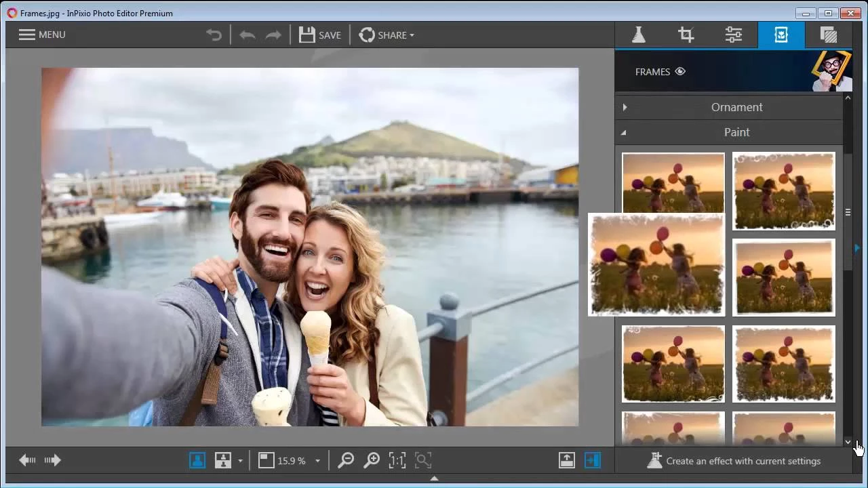Screen dimensions: 868x488
Task: Open the 15.9 % zoom level dropdown
Action: click(317, 462)
